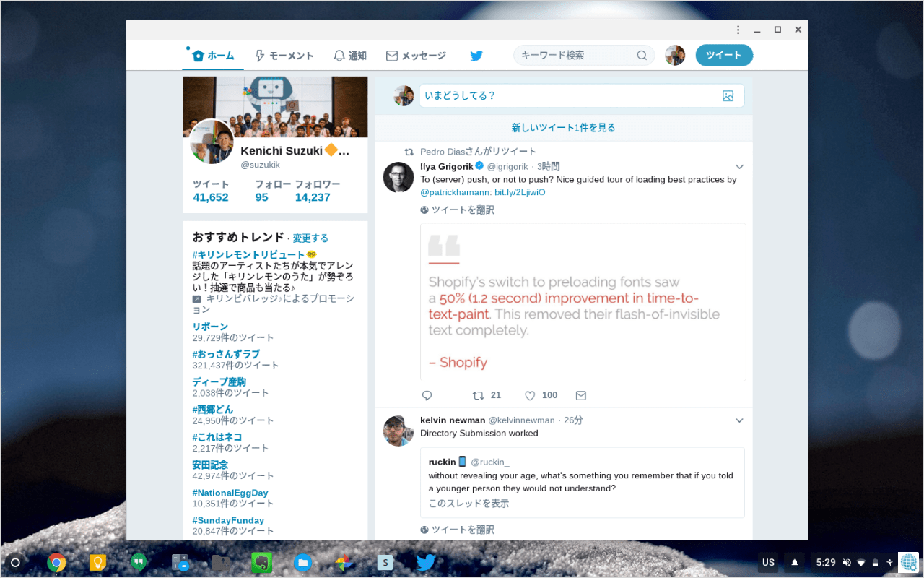The image size is (924, 578).
Task: Click the キーワード検索 search field
Action: click(584, 56)
